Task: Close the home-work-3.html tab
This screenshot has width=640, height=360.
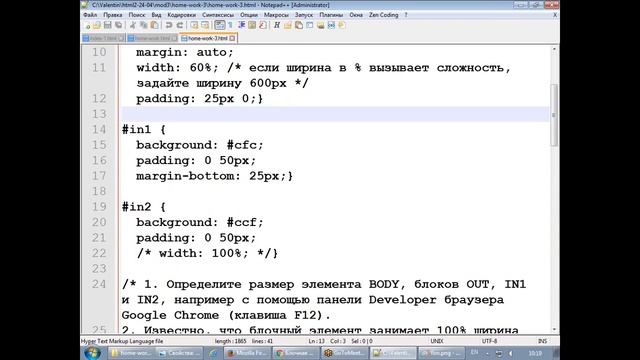Action: point(232,38)
